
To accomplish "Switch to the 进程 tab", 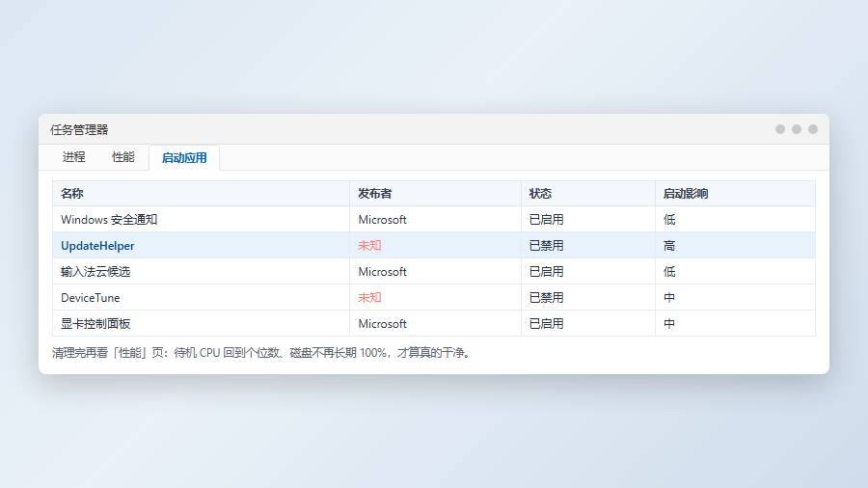I will [x=73, y=157].
